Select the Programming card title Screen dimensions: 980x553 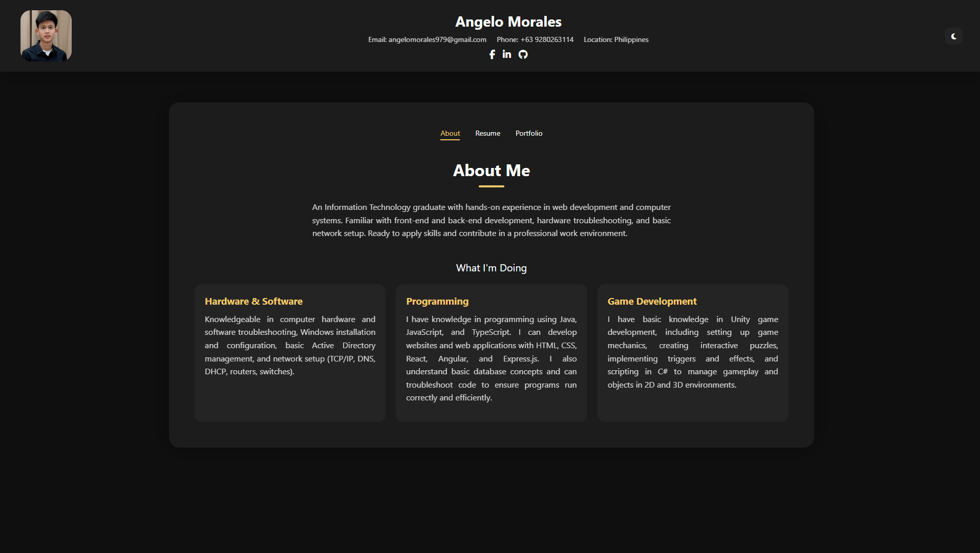(437, 302)
